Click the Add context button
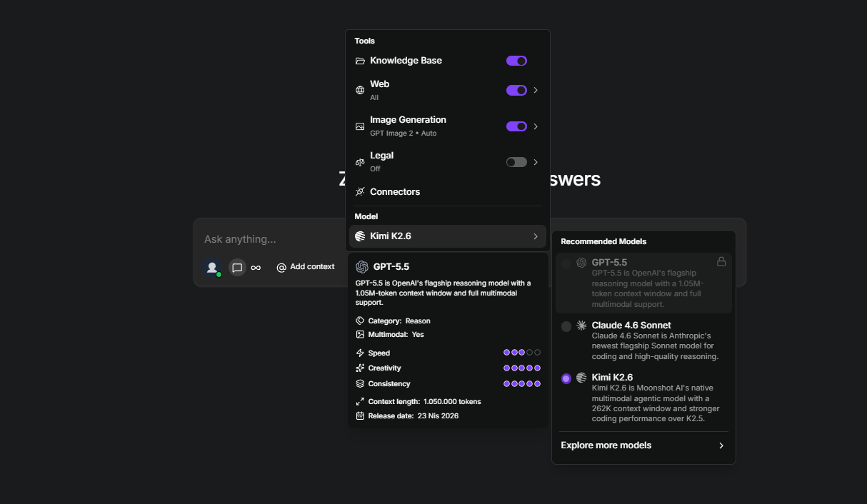 306,267
